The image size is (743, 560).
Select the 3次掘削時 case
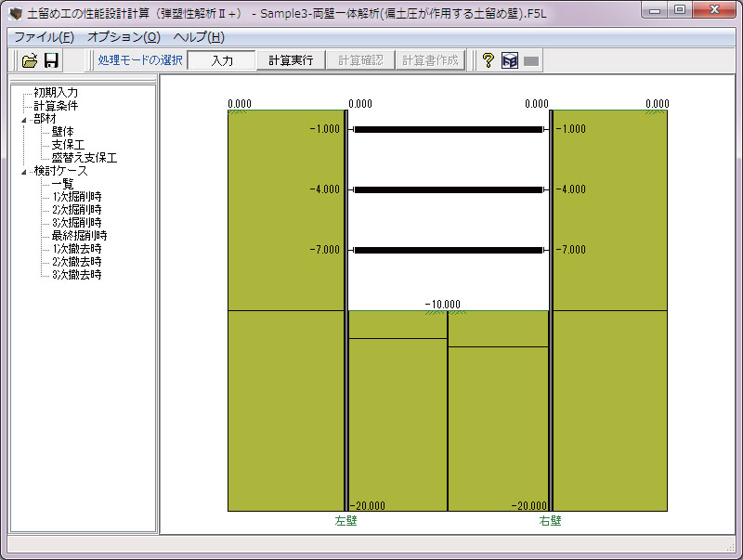point(77,222)
